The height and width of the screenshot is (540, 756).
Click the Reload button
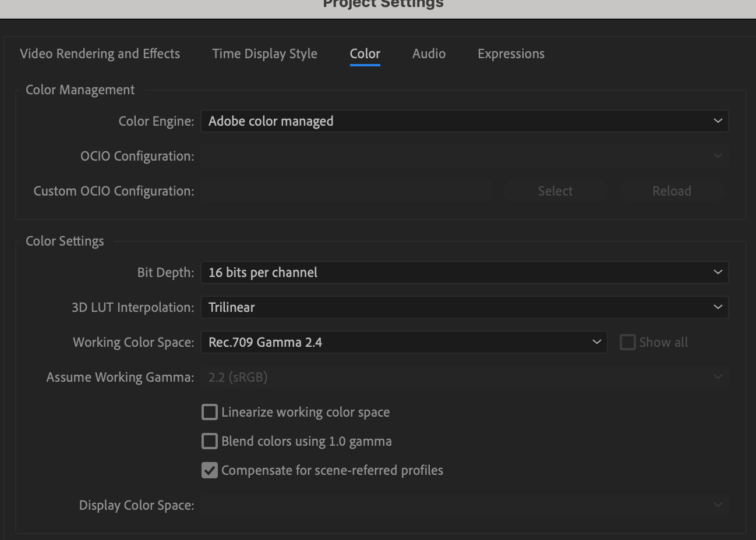[672, 190]
